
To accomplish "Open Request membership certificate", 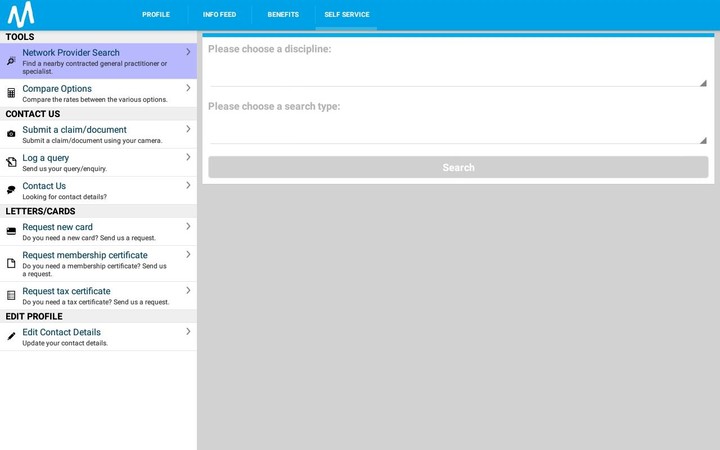I will point(98,264).
